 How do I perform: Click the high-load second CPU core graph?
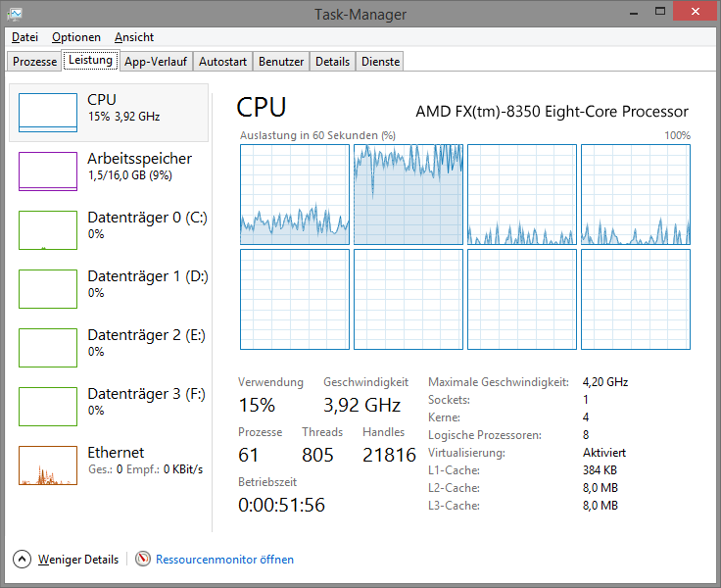click(x=409, y=194)
